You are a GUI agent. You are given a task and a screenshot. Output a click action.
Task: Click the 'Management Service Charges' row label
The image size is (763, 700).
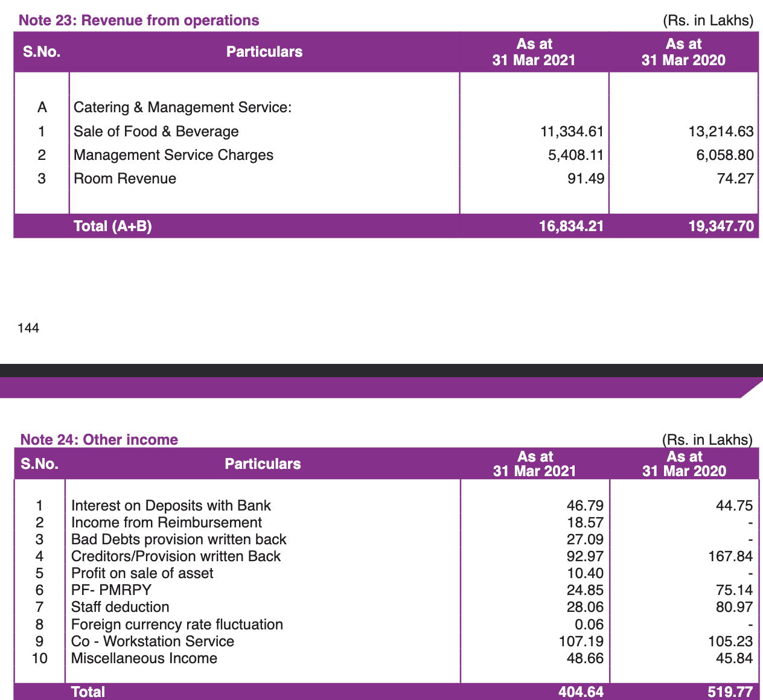[x=173, y=155]
